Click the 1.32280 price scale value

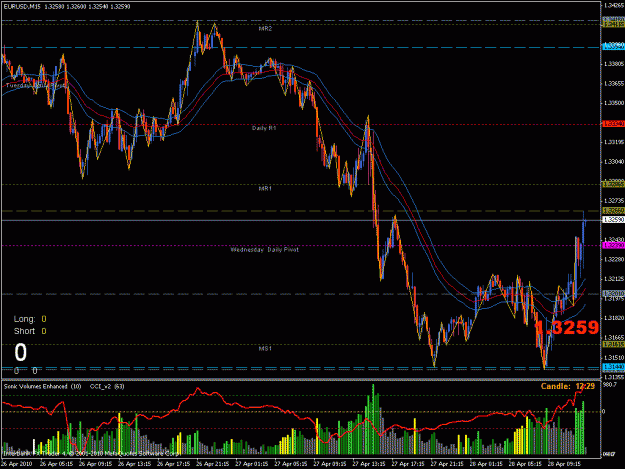point(614,259)
